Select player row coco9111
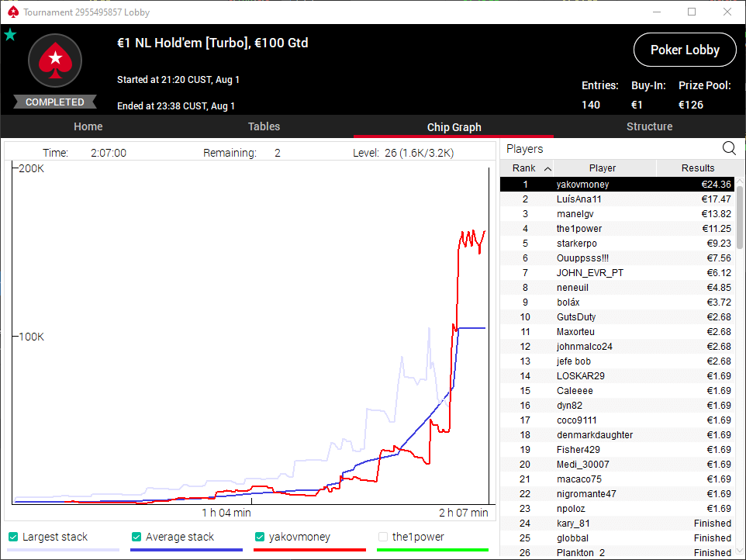 point(617,420)
